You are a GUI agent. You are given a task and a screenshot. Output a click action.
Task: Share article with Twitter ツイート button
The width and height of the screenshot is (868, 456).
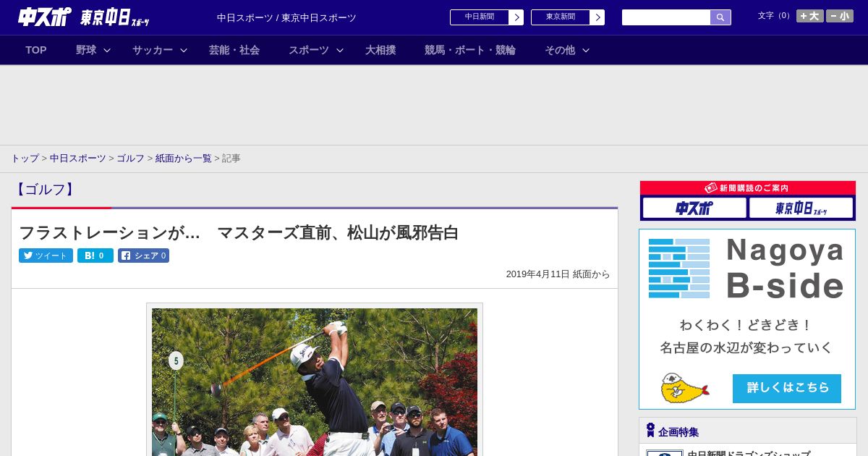pos(46,256)
